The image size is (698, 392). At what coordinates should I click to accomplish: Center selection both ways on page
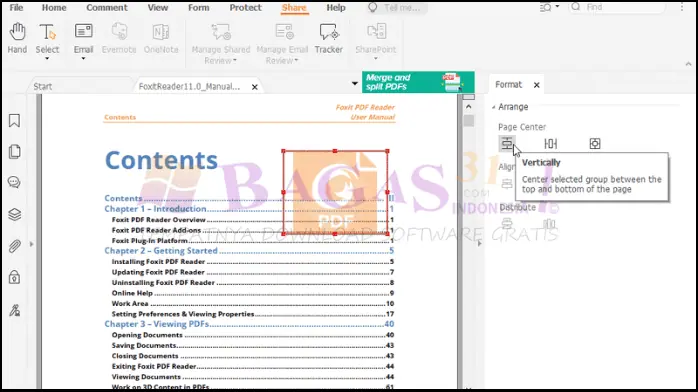[595, 144]
